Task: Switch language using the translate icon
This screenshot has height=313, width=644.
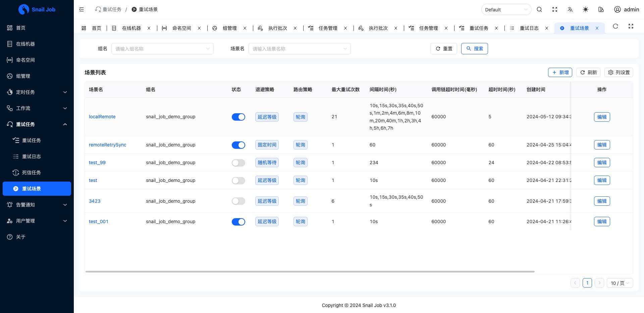Action: click(x=570, y=9)
